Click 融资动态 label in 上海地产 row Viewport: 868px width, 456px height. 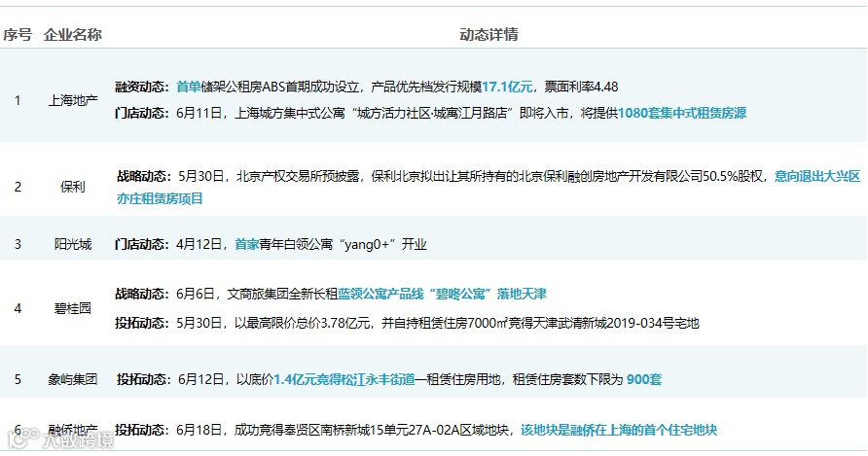click(x=142, y=87)
